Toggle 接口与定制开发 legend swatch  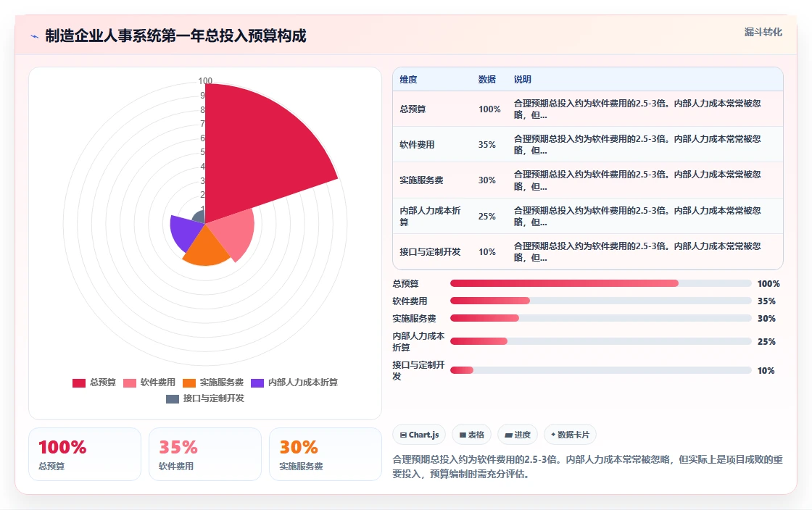click(x=173, y=398)
